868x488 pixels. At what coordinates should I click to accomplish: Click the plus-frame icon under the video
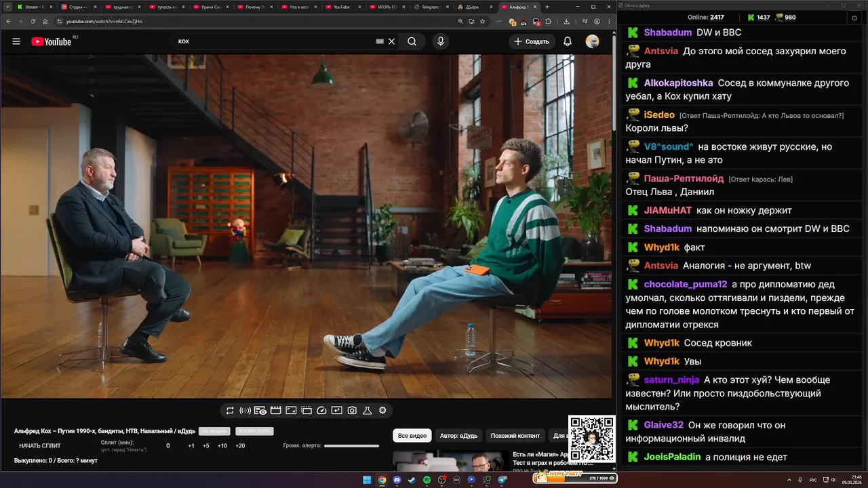click(x=337, y=410)
